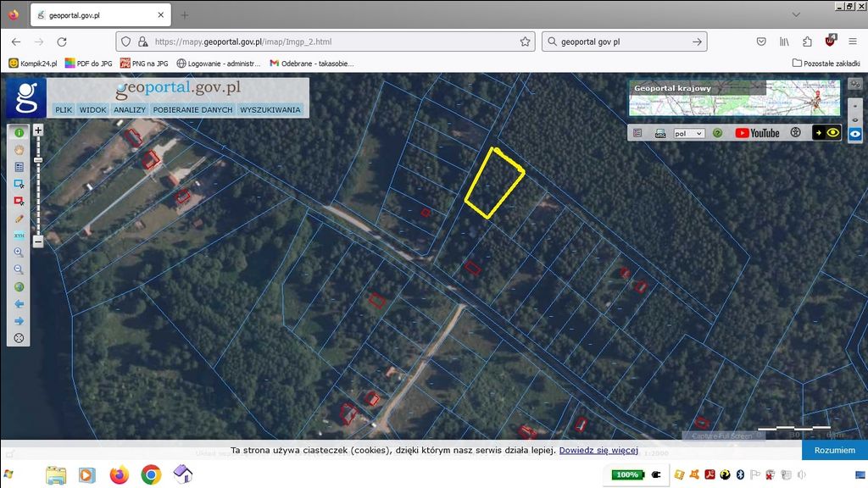868x488 pixels.
Task: Open the ANALIZY menu
Action: click(130, 109)
